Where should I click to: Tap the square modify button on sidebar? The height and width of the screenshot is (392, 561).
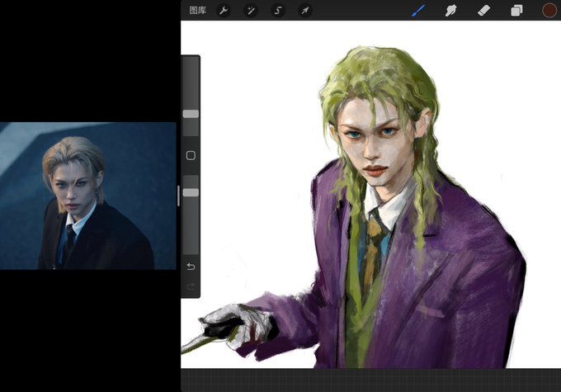click(191, 155)
